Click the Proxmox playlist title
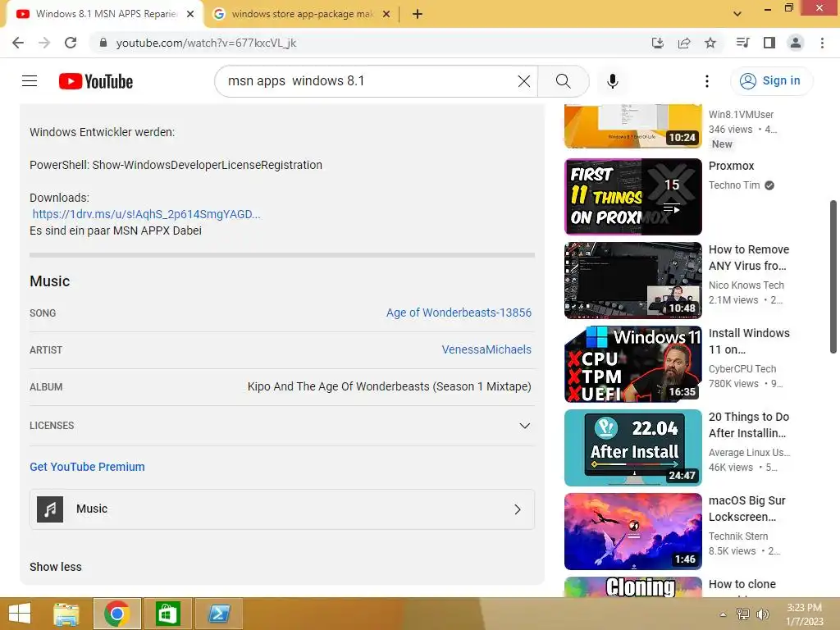 tap(731, 166)
